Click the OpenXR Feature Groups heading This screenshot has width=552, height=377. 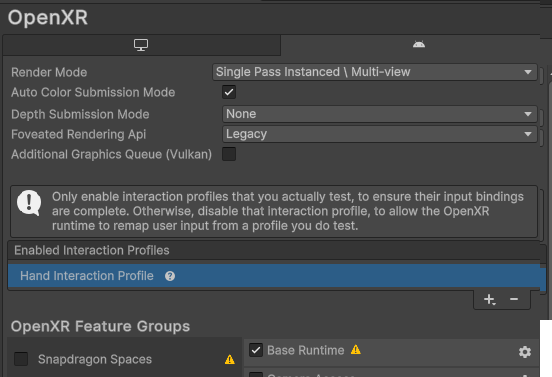[x=100, y=326]
